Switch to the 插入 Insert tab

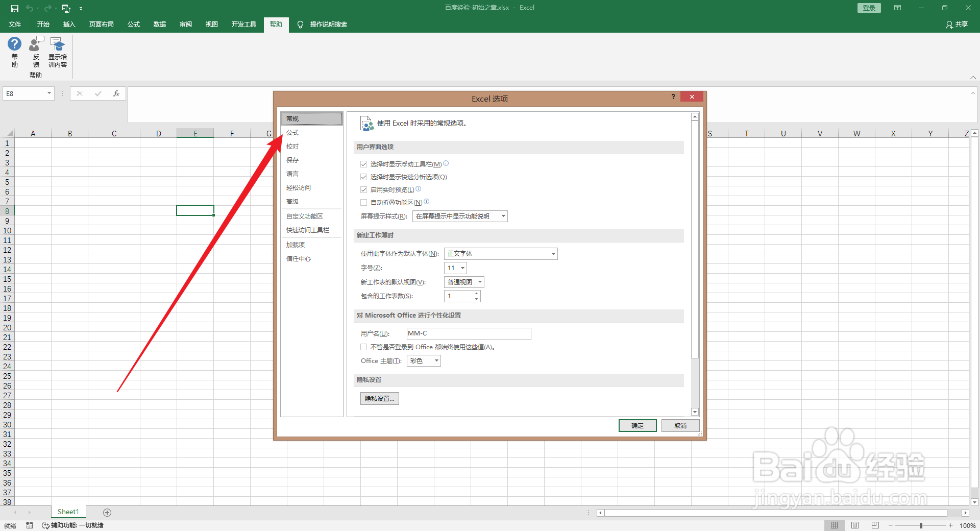pos(69,25)
